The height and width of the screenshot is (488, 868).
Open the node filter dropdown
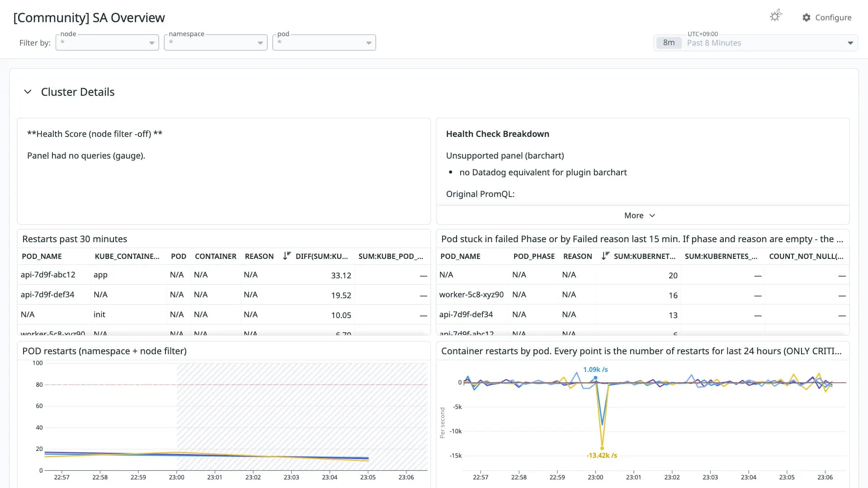point(107,42)
